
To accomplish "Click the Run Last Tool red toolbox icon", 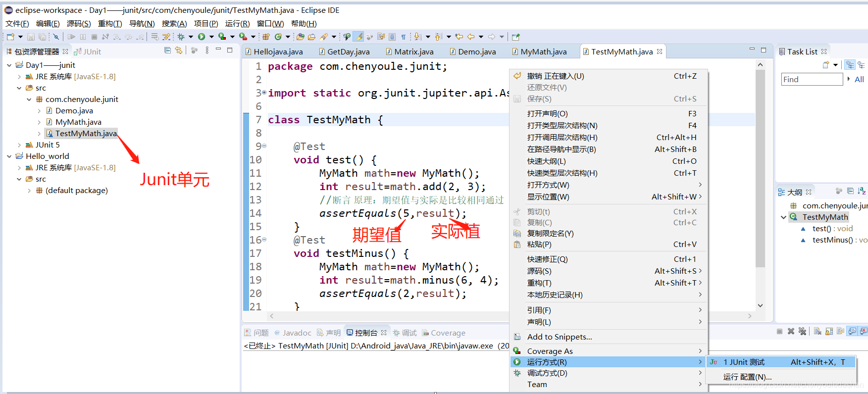I will coord(243,37).
